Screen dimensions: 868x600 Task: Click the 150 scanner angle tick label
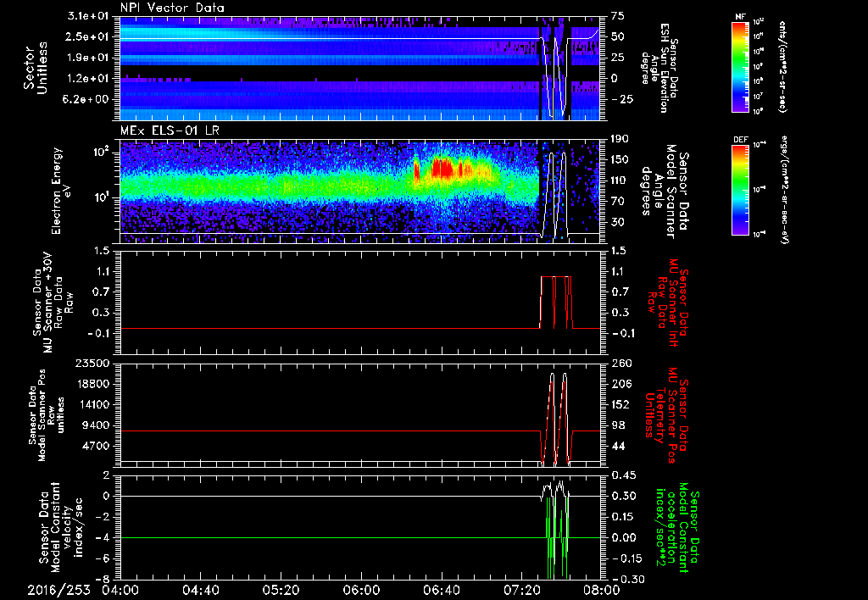click(620, 159)
